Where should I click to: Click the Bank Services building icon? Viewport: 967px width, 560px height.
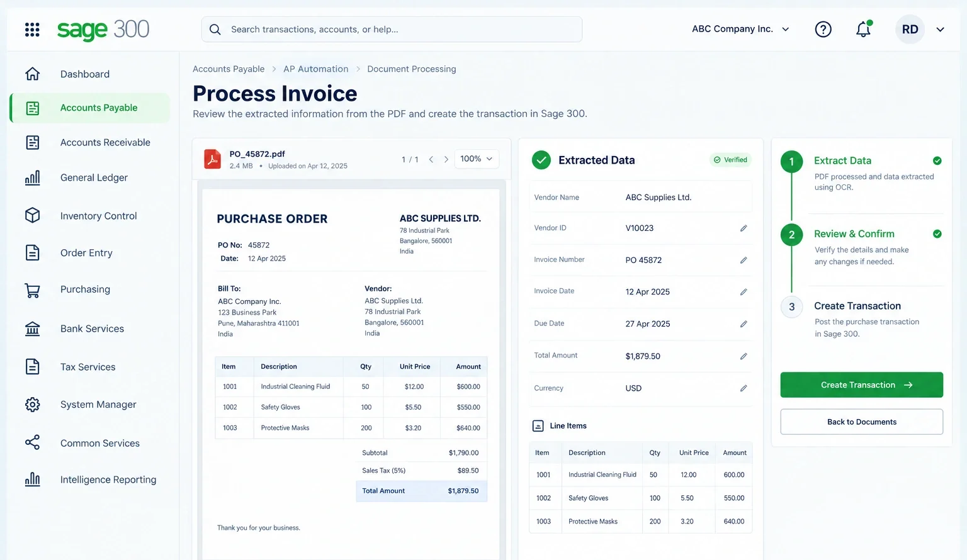(33, 328)
